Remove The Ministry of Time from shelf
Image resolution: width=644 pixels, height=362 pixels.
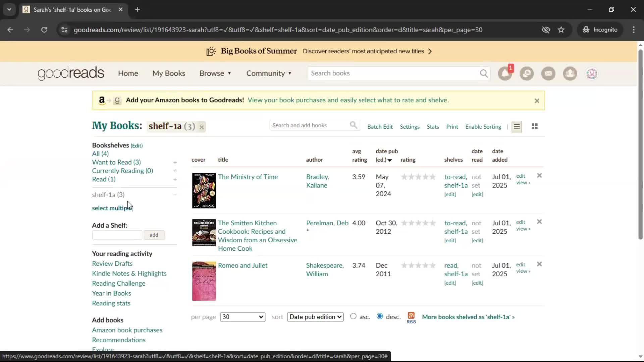pos(539,175)
